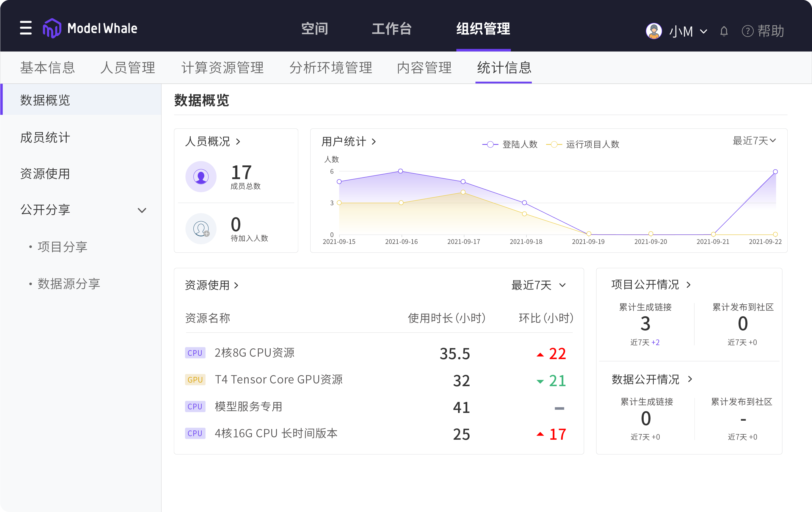Click the 模型服务专用 row name

point(249,406)
